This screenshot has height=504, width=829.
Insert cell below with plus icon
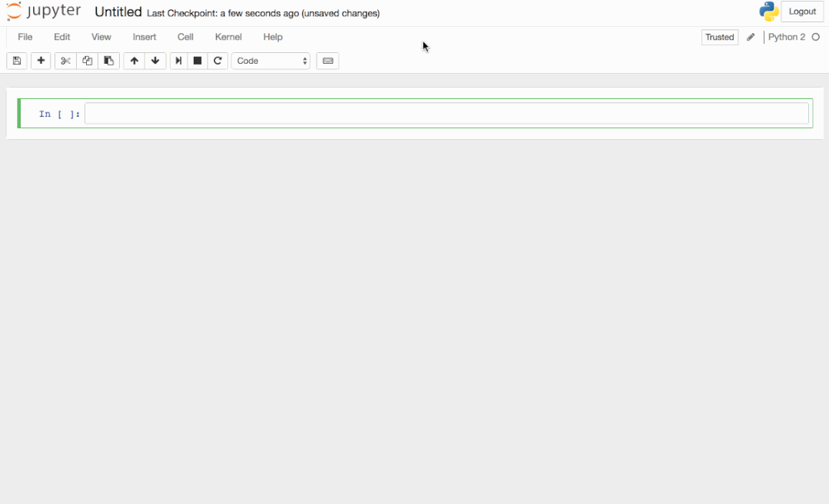tap(41, 61)
